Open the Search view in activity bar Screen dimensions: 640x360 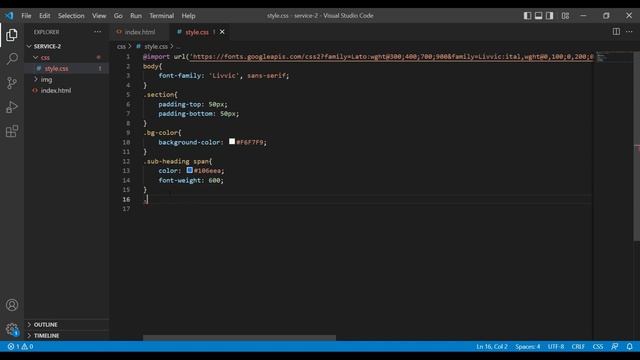[12, 59]
